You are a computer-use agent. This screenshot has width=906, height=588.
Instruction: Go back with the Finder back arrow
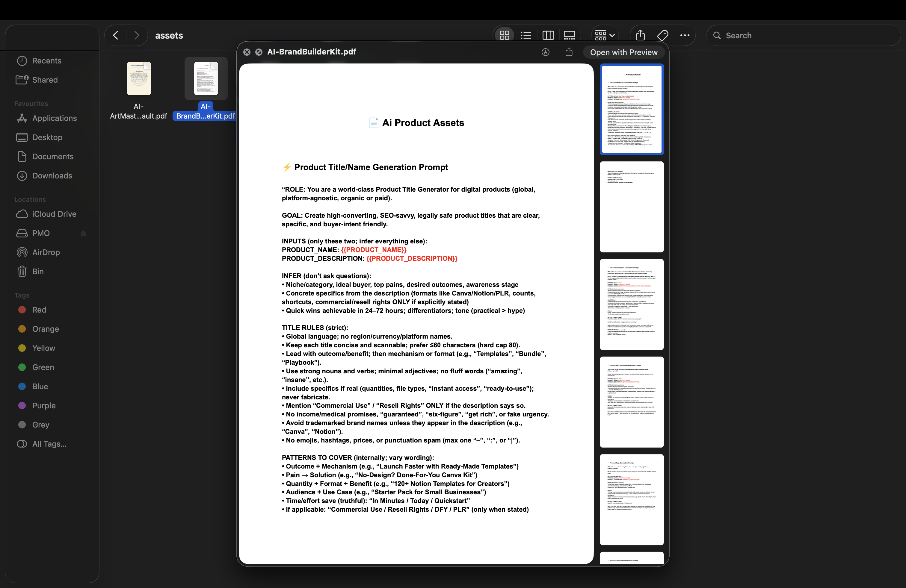tap(116, 35)
